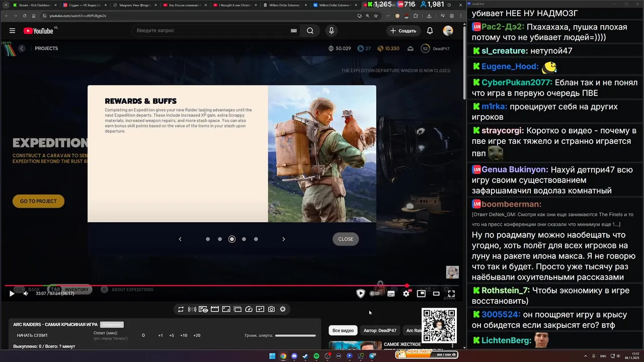644x362 pixels.
Task: Select the +20 split minutes option
Action: 197,335
